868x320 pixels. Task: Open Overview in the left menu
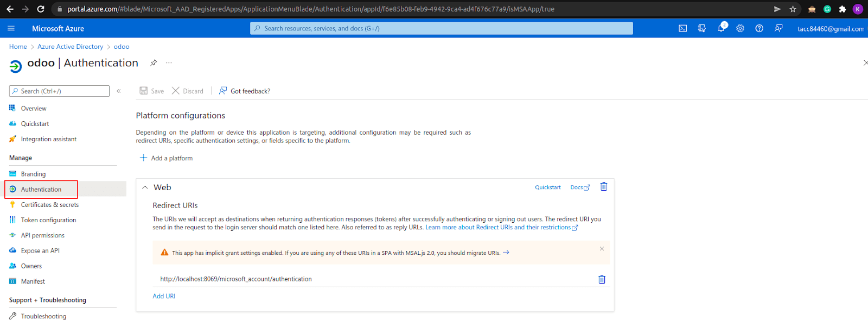tap(34, 109)
